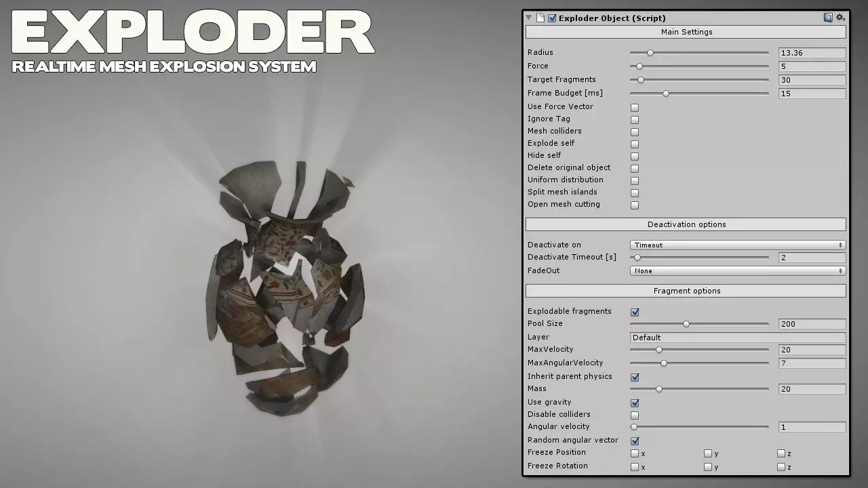Screen dimensions: 868x488
Task: Click the Deactivate Timeout value field
Action: tap(812, 258)
